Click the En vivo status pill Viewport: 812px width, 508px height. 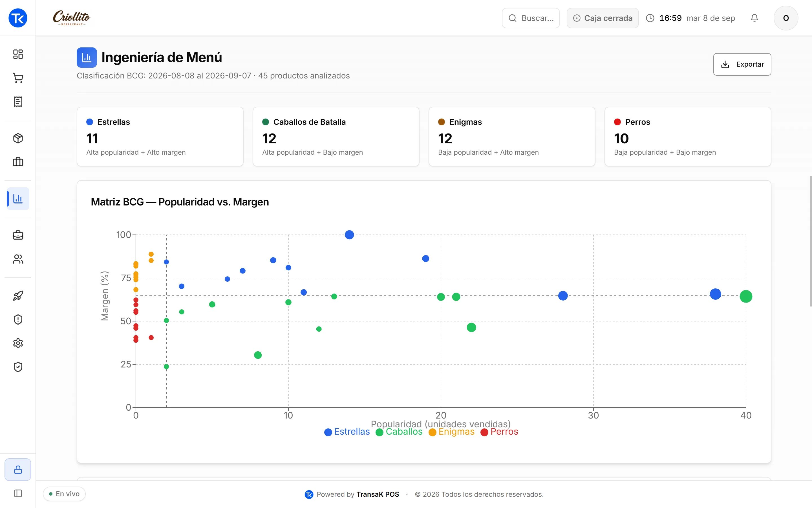point(64,494)
